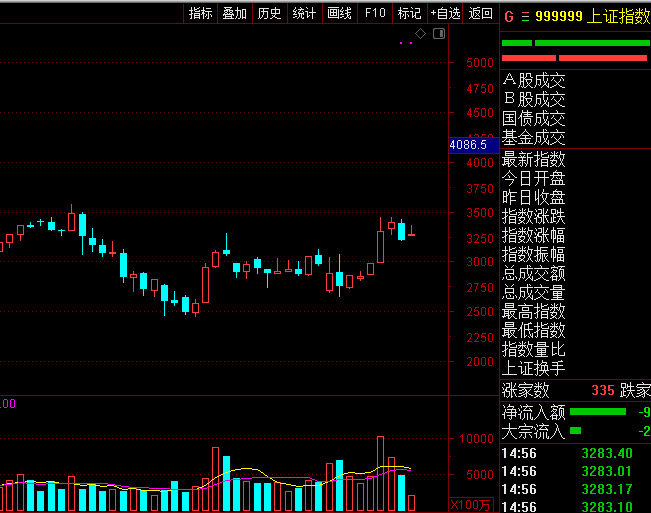This screenshot has height=513, width=651.
Task: Activate the 画线 draw-line tool
Action: 339,13
